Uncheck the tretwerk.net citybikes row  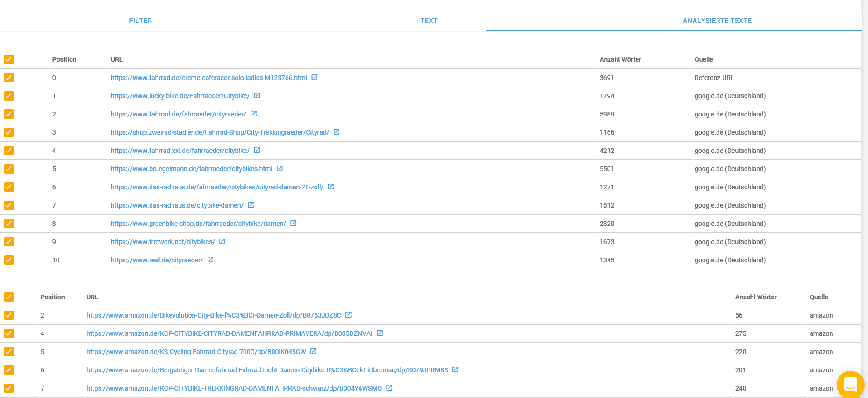(9, 242)
